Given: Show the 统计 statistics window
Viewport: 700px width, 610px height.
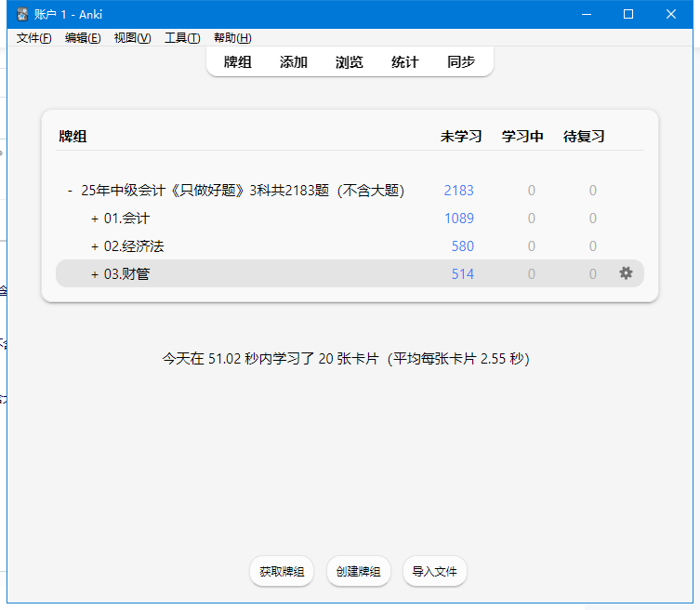Looking at the screenshot, I should click(405, 61).
